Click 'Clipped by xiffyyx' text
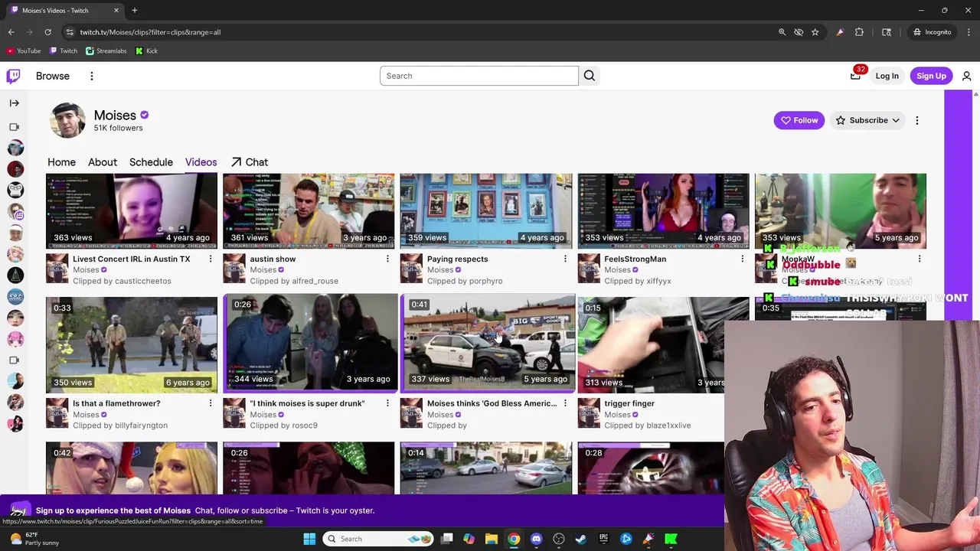980x551 pixels. (x=638, y=281)
